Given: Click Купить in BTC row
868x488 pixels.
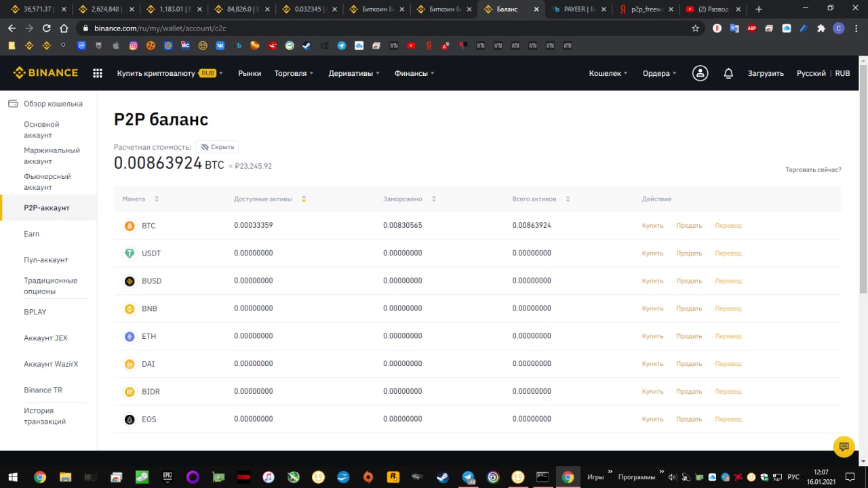Looking at the screenshot, I should click(x=653, y=226).
